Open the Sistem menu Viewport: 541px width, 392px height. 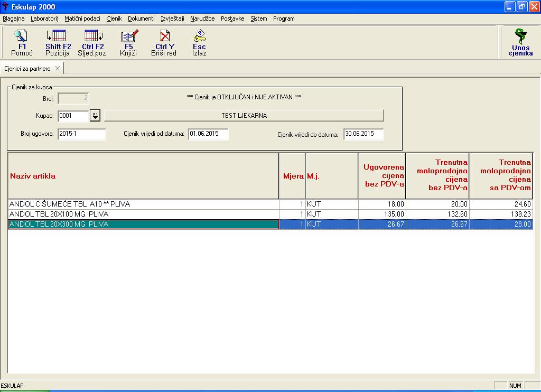point(259,18)
